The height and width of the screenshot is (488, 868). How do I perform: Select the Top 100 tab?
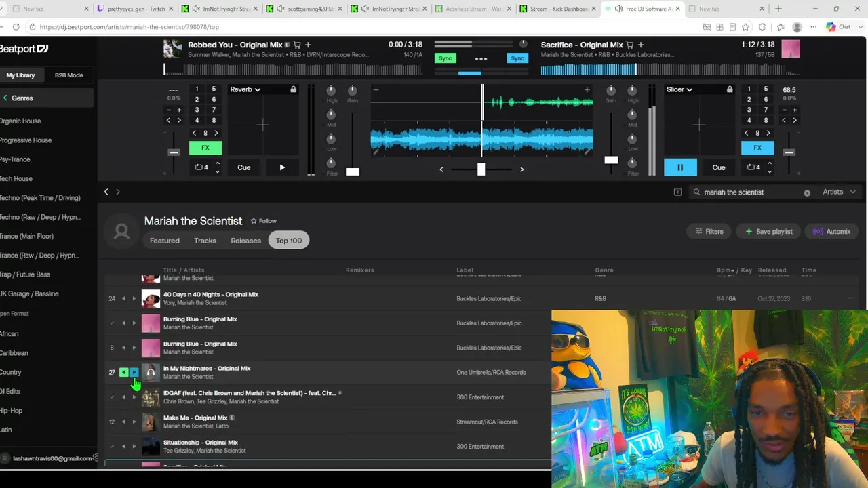point(289,241)
